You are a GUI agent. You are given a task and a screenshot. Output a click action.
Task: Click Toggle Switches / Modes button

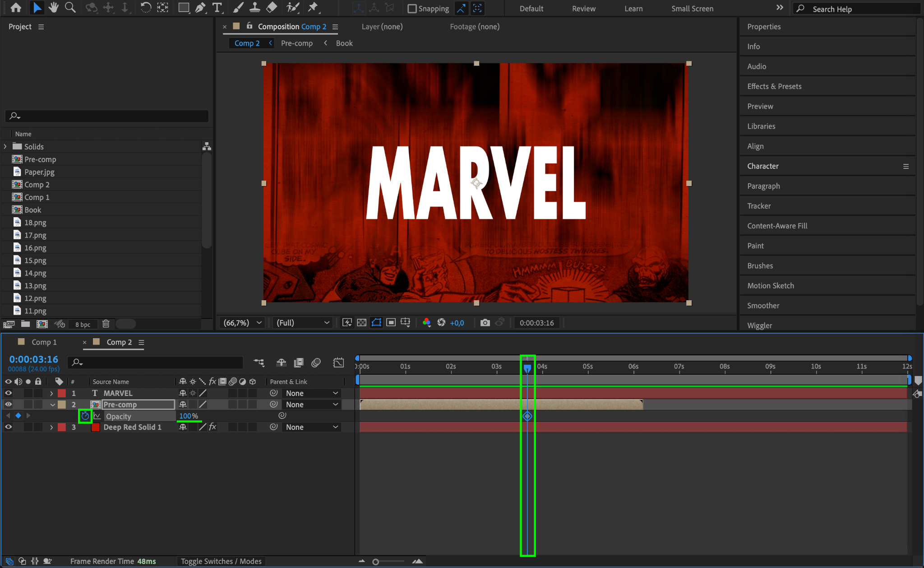tap(221, 561)
